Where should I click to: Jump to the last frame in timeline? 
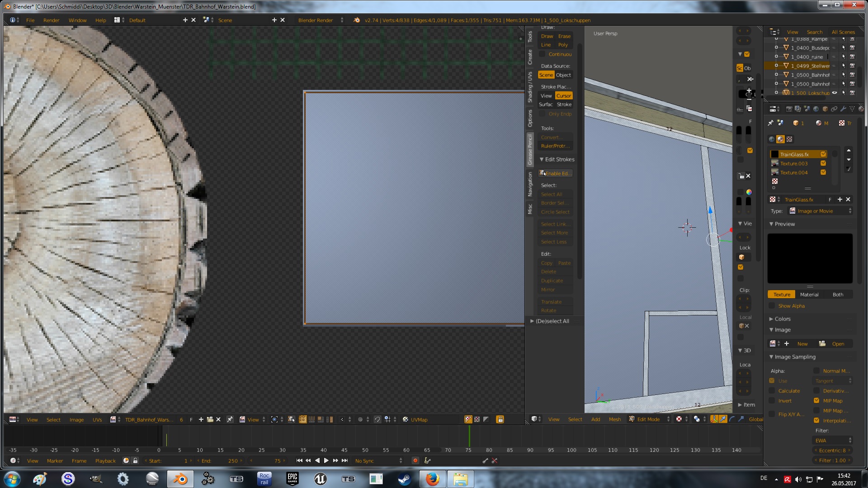[x=345, y=460]
